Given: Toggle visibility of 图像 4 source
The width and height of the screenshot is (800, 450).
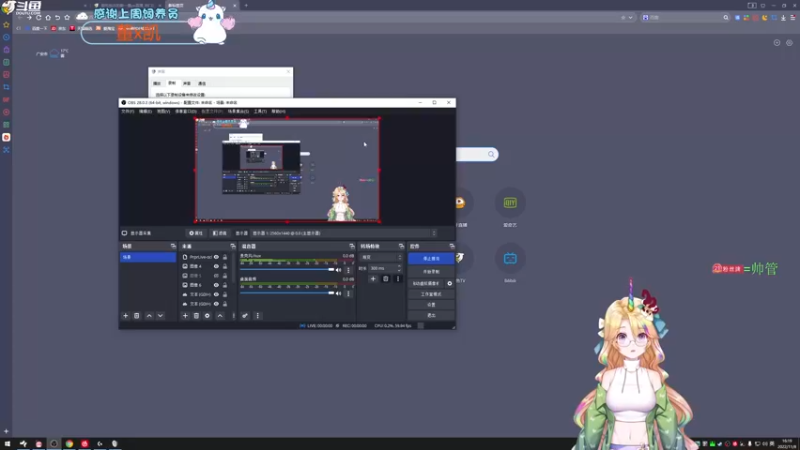Looking at the screenshot, I should coord(216,266).
